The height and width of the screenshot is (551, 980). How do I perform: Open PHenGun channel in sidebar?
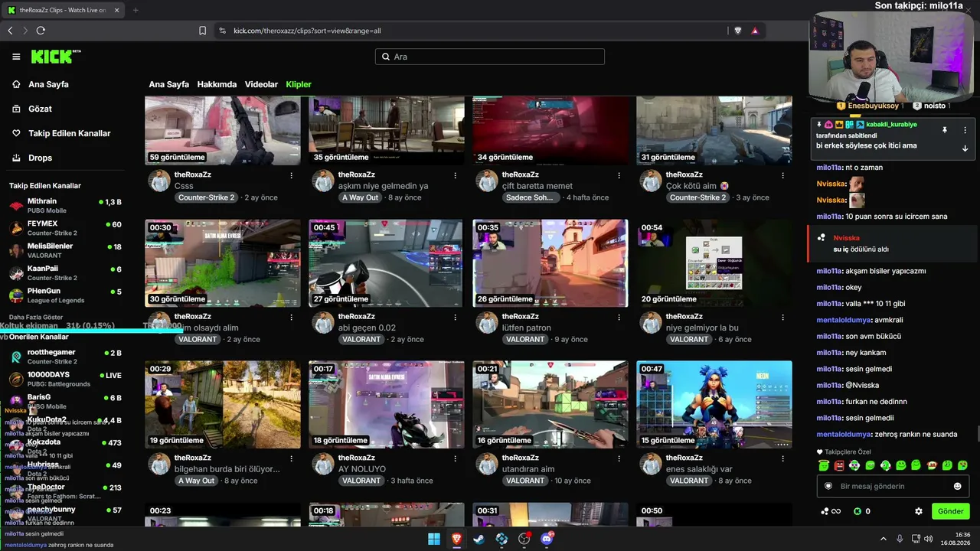[65, 295]
